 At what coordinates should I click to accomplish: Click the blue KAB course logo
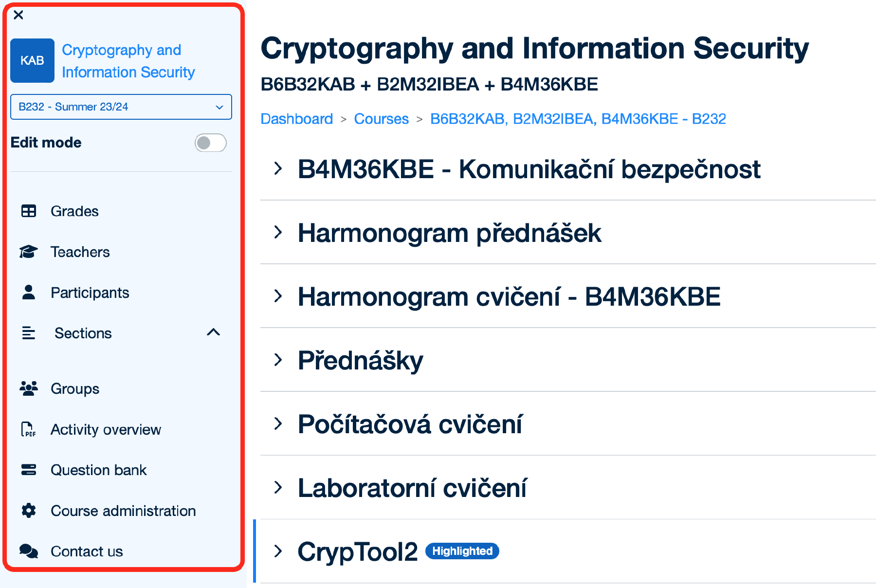tap(32, 60)
